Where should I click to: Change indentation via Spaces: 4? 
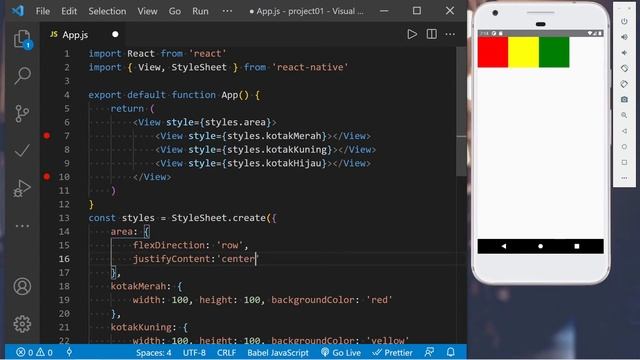click(x=153, y=352)
